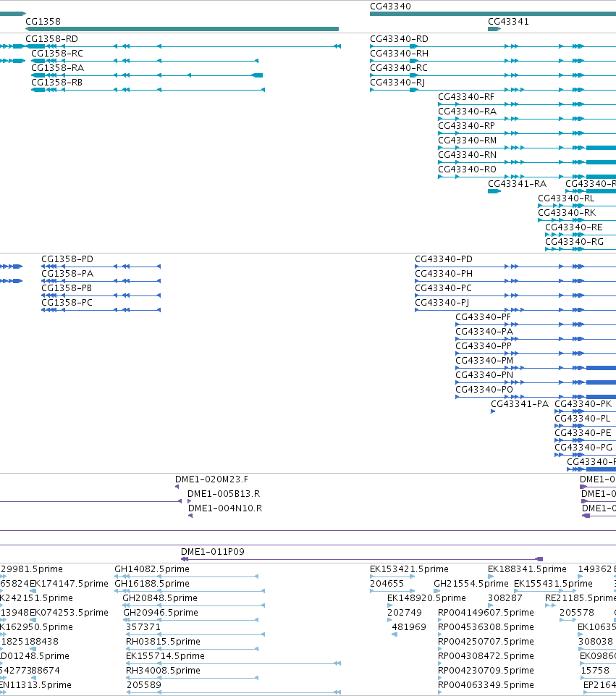616x696 pixels.
Task: Select transcript CG1358-RD
Action: (x=52, y=38)
